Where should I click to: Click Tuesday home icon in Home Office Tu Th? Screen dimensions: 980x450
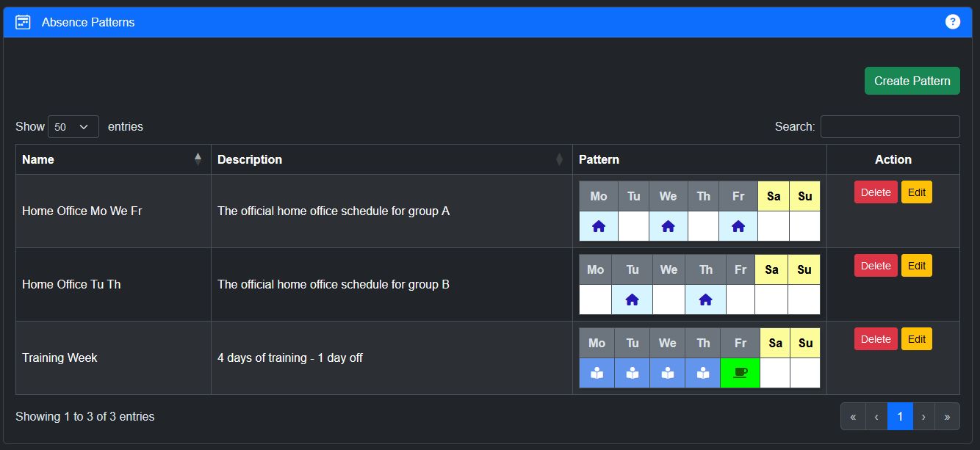[632, 300]
